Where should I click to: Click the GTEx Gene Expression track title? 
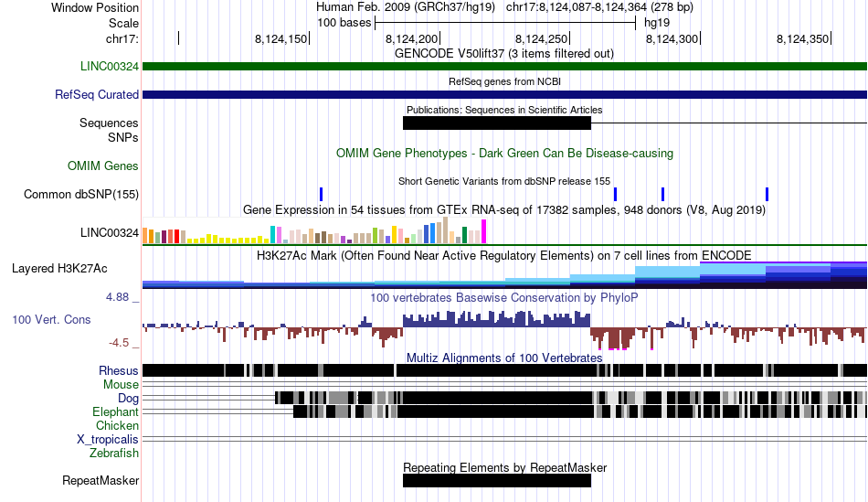click(504, 210)
